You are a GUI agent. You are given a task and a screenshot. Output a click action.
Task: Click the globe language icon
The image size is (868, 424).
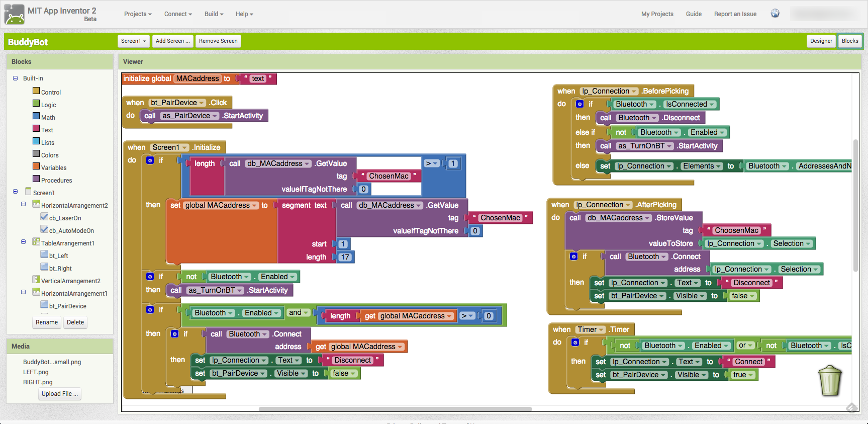pos(775,14)
